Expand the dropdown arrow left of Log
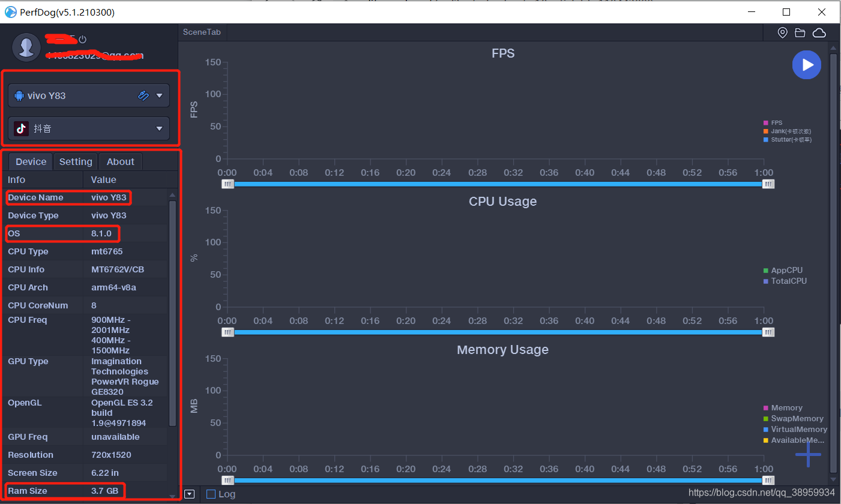 190,494
